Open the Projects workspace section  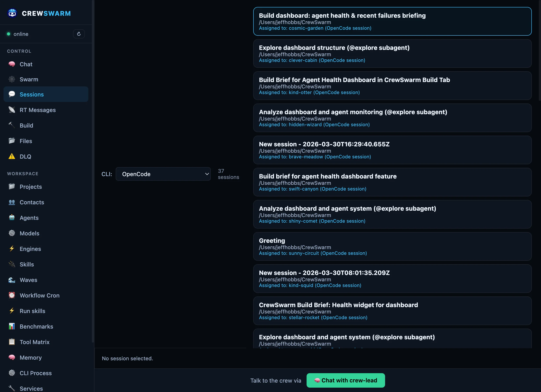[x=31, y=187]
